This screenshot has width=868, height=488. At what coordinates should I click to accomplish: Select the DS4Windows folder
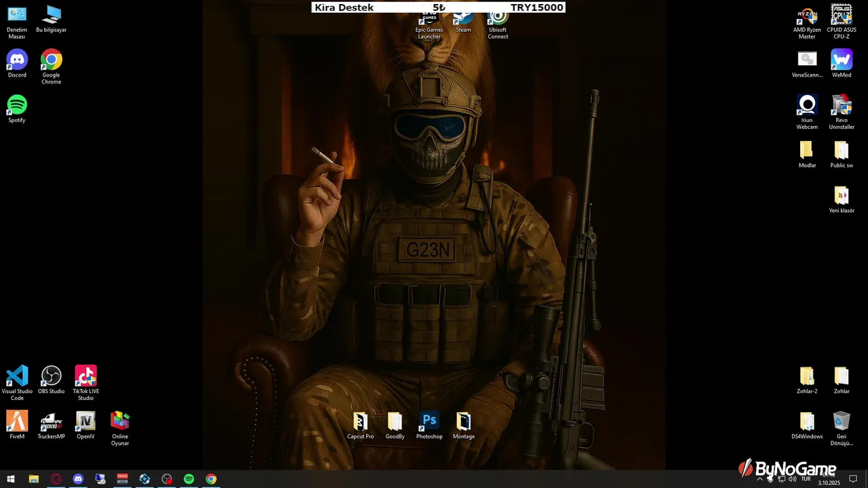pos(807,426)
